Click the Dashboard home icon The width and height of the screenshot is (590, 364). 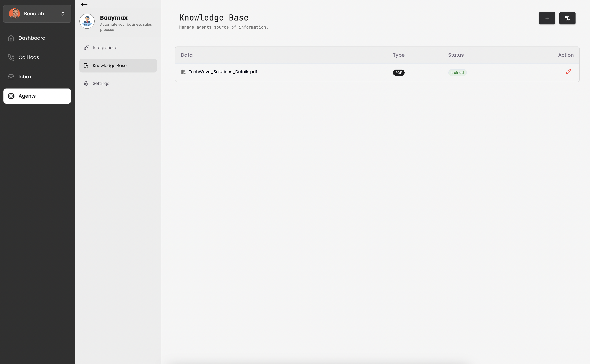coord(11,38)
